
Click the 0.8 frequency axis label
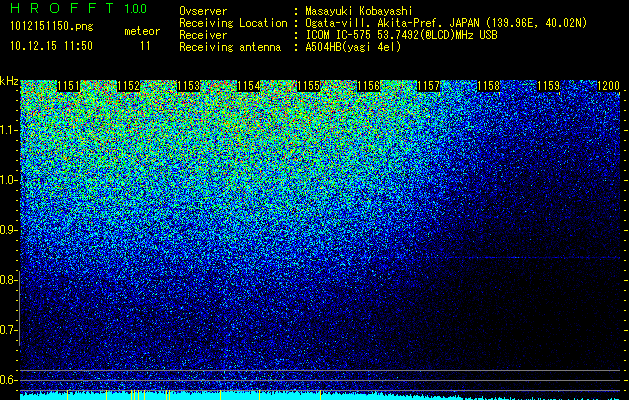pos(8,280)
